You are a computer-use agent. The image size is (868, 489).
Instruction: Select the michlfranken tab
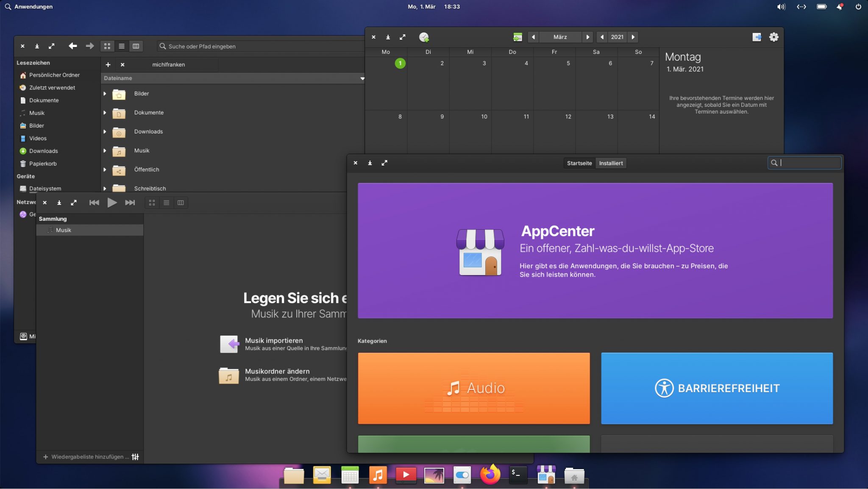pos(169,64)
